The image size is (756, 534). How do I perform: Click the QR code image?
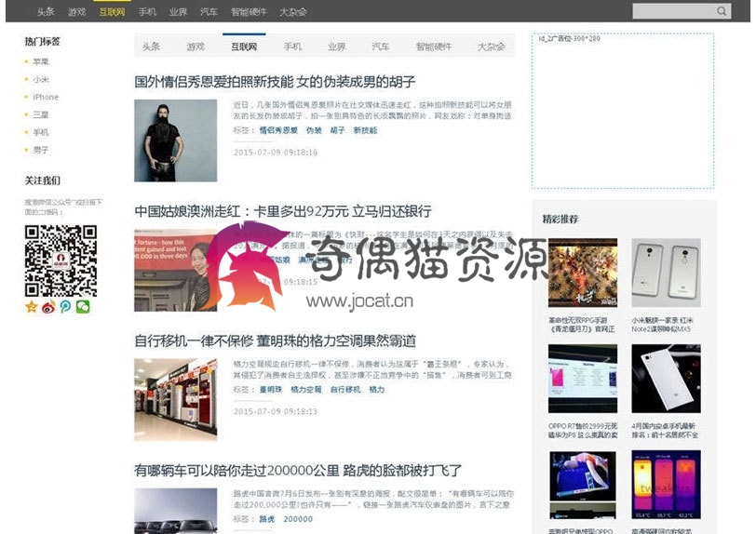tap(61, 260)
